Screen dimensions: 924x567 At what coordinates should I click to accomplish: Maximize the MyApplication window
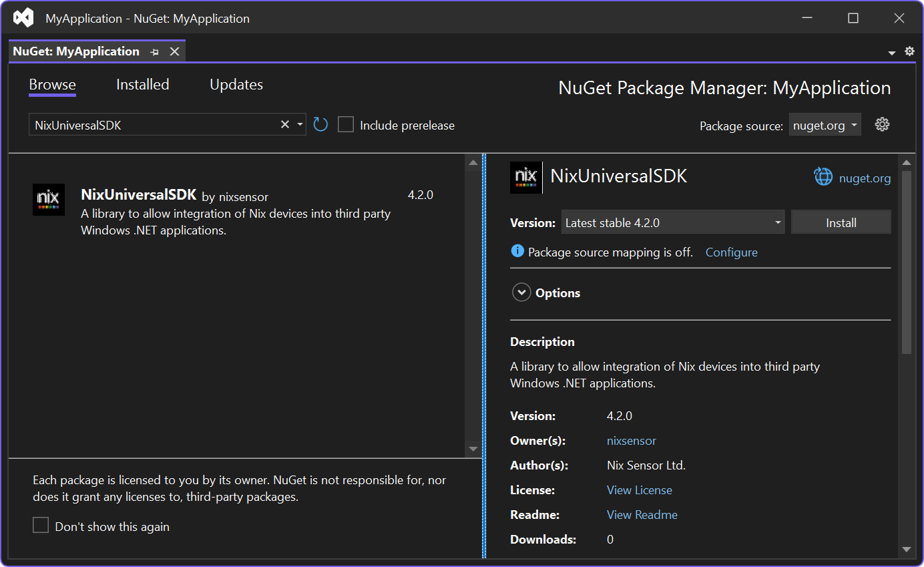[x=853, y=18]
